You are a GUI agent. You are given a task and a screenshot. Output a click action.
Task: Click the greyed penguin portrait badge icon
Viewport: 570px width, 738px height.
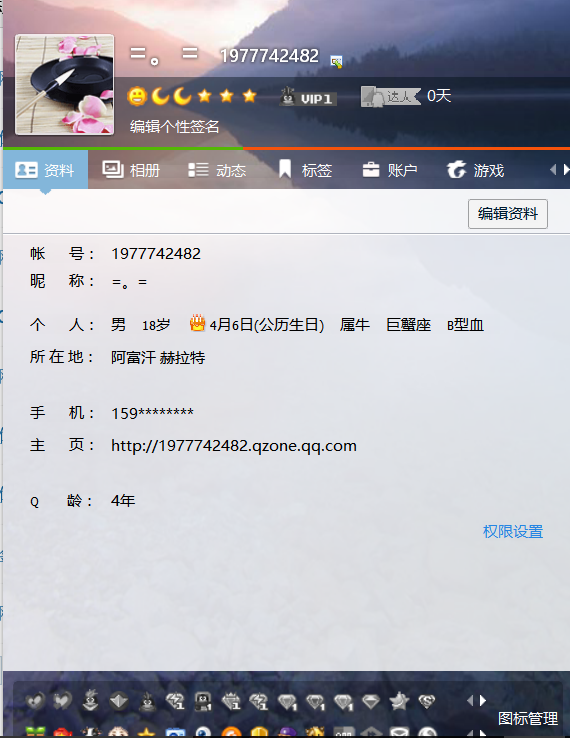pos(203,701)
